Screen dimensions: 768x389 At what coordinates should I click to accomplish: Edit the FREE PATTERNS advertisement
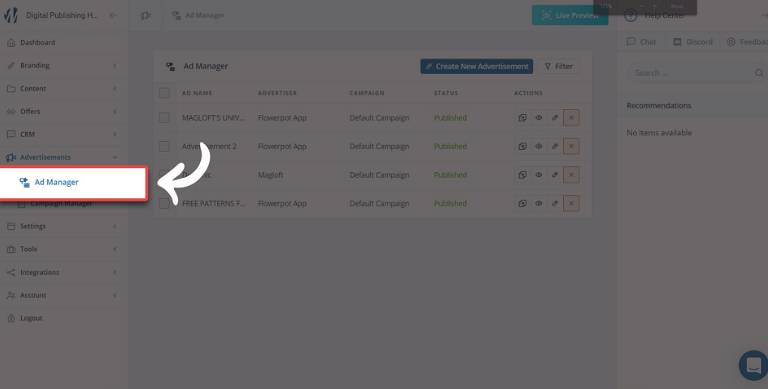pyautogui.click(x=555, y=203)
